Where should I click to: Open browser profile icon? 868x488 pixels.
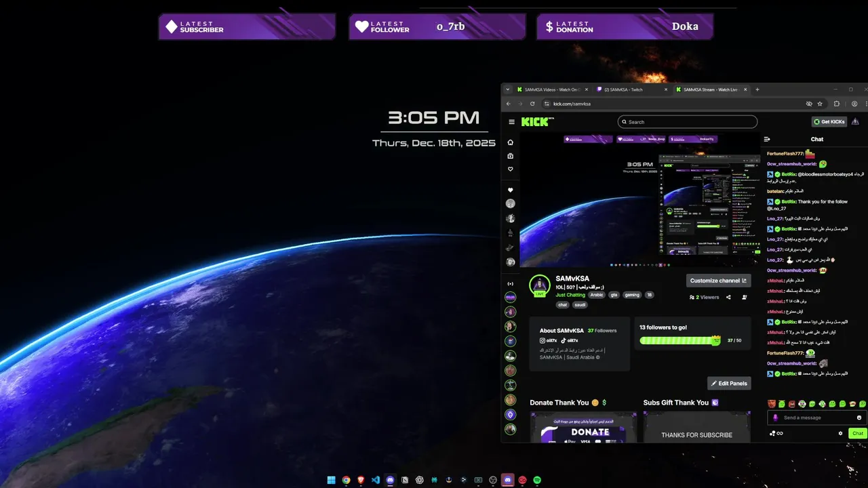pos(854,104)
